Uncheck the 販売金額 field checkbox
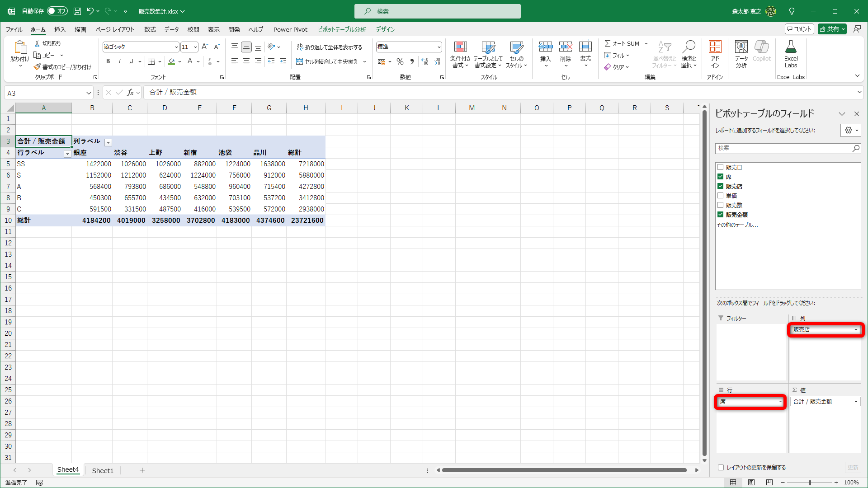868x488 pixels. point(721,215)
